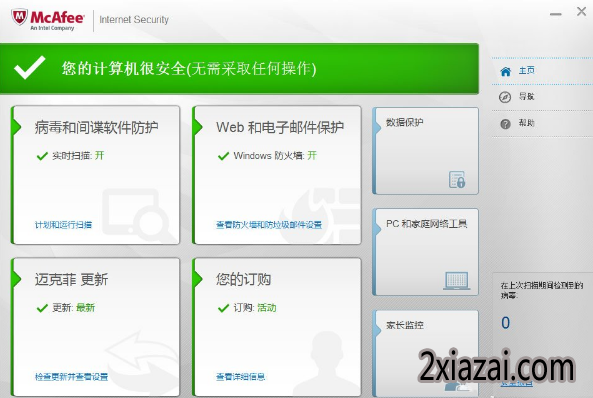The height and width of the screenshot is (398, 593).
Task: Open the 家长监控 tile title
Action: [x=405, y=325]
